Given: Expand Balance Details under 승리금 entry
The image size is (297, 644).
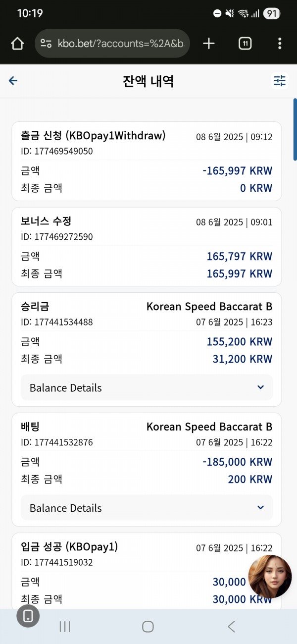Looking at the screenshot, I should [x=147, y=387].
